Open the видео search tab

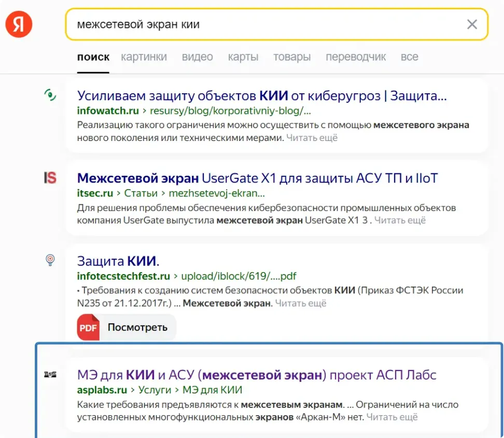(197, 57)
